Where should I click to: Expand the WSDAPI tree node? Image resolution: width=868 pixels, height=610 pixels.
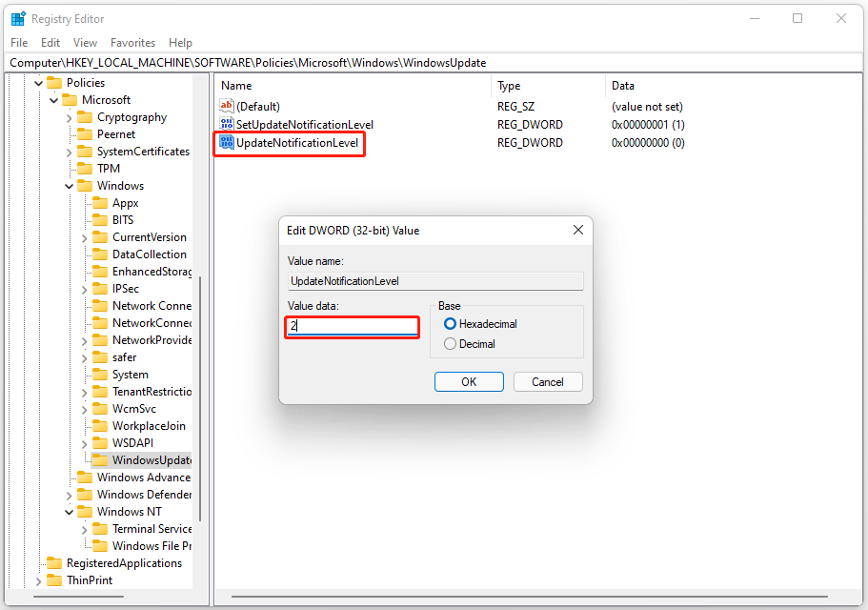click(x=84, y=444)
